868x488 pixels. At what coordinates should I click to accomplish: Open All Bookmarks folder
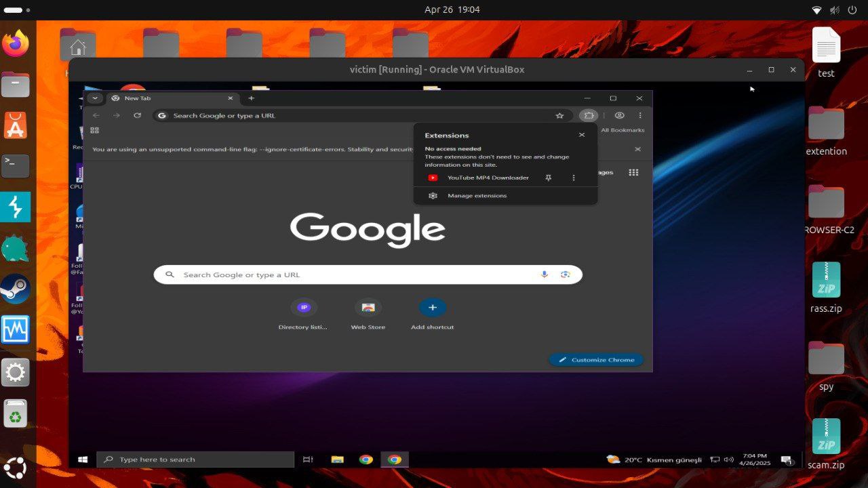point(623,130)
